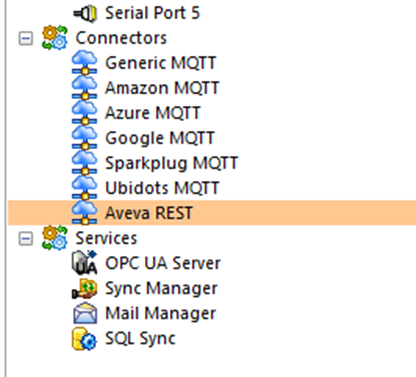416x377 pixels.
Task: Select the Generic MQTT label
Action: 161,63
